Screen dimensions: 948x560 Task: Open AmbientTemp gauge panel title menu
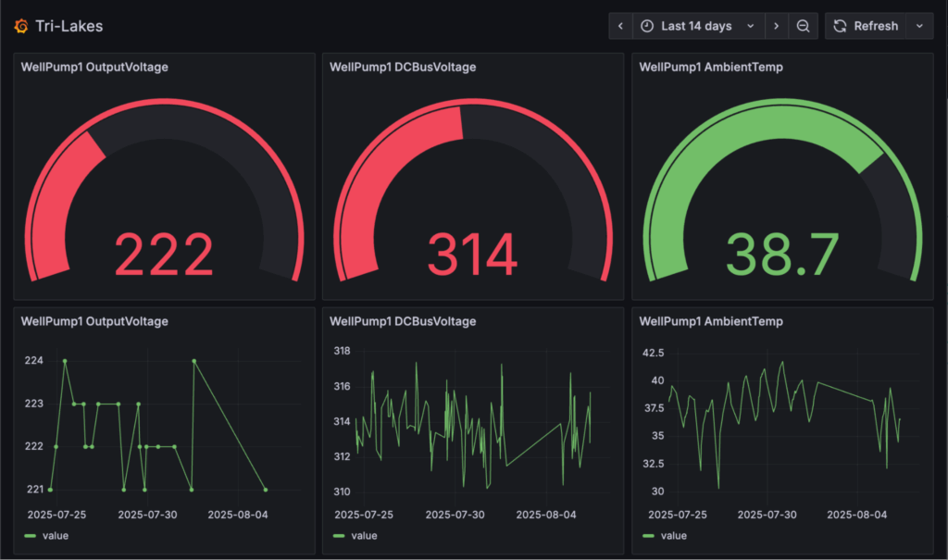click(x=711, y=67)
